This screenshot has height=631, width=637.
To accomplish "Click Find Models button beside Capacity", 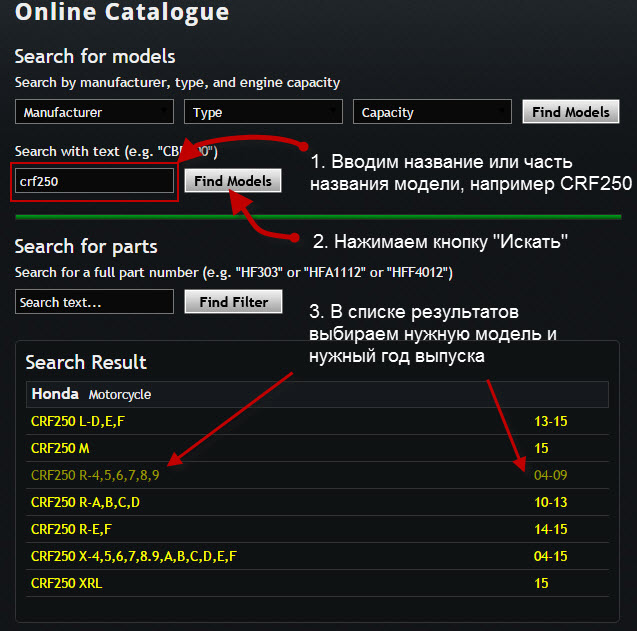I will tap(571, 112).
